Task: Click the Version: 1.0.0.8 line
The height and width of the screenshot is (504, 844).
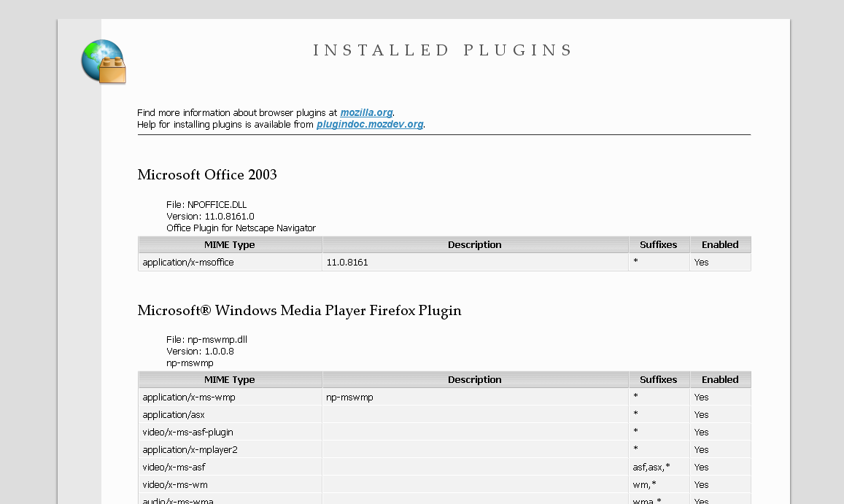Action: coord(200,352)
